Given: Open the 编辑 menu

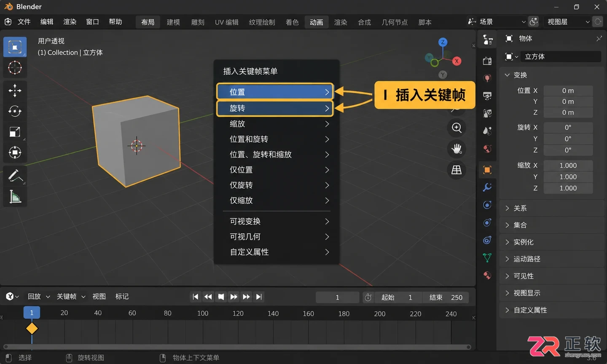Looking at the screenshot, I should [47, 21].
